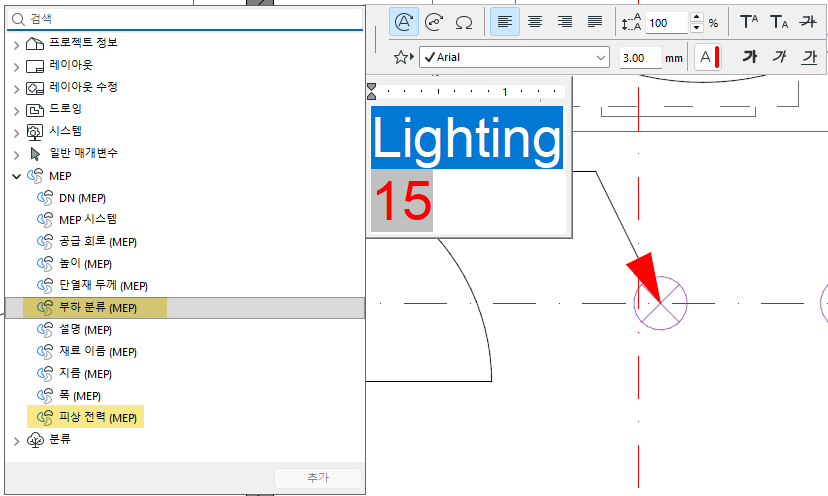
Task: Toggle subscript formatting
Action: tap(779, 22)
